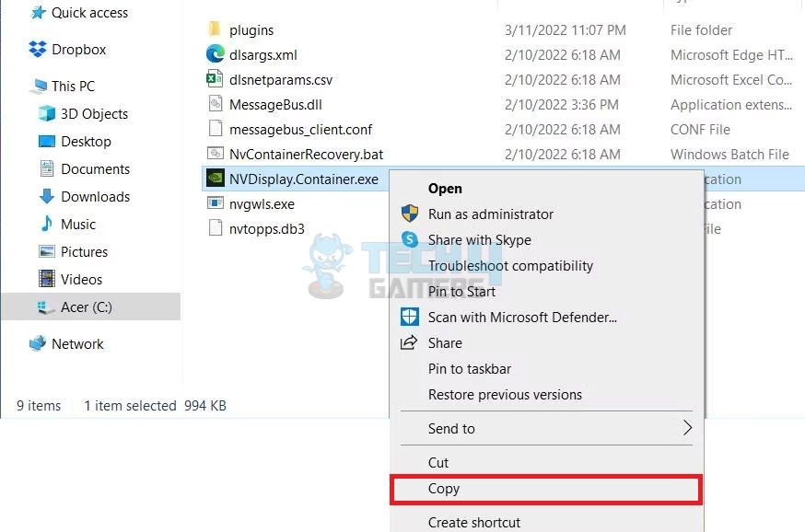The height and width of the screenshot is (532, 805).
Task: Go to Music in navigation pane
Action: [78, 225]
